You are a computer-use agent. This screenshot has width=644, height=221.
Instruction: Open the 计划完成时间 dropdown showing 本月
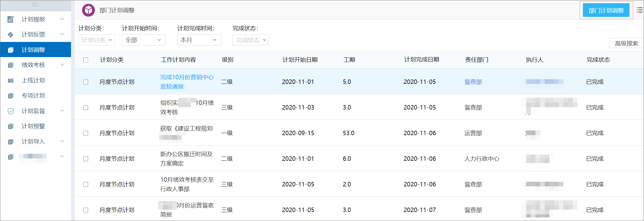coord(199,40)
